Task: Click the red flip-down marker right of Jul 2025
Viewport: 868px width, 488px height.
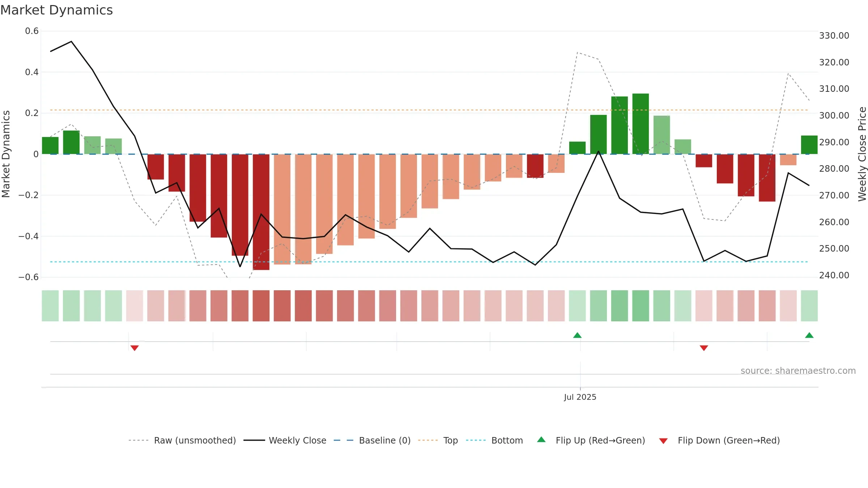Action: pos(704,348)
